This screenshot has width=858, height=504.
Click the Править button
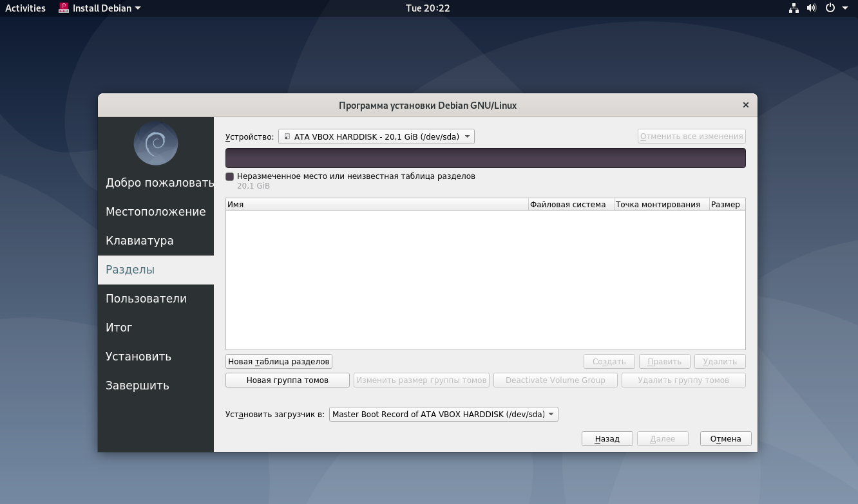click(664, 361)
